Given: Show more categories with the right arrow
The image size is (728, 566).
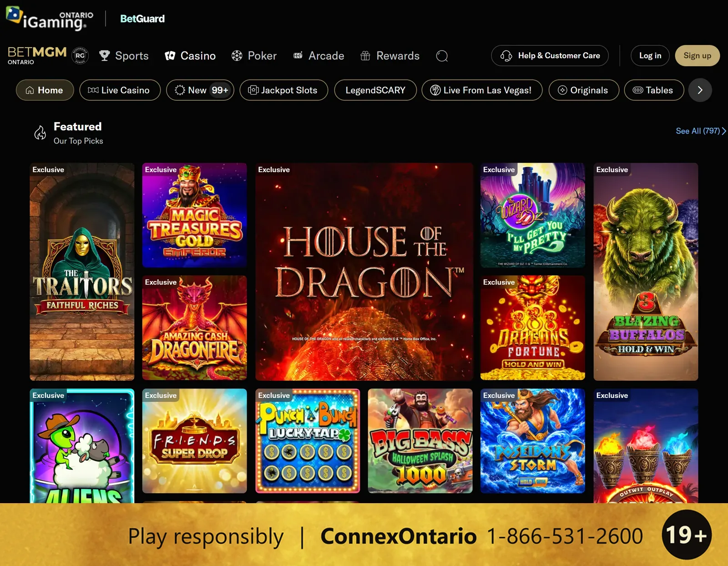Looking at the screenshot, I should coord(700,90).
